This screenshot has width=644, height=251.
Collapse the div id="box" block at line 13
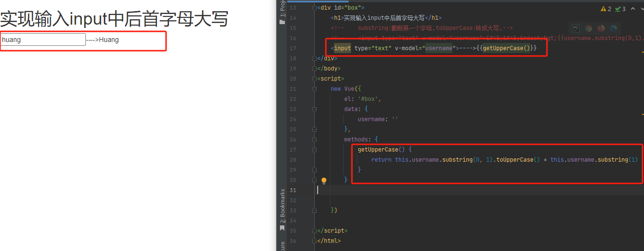(315, 8)
